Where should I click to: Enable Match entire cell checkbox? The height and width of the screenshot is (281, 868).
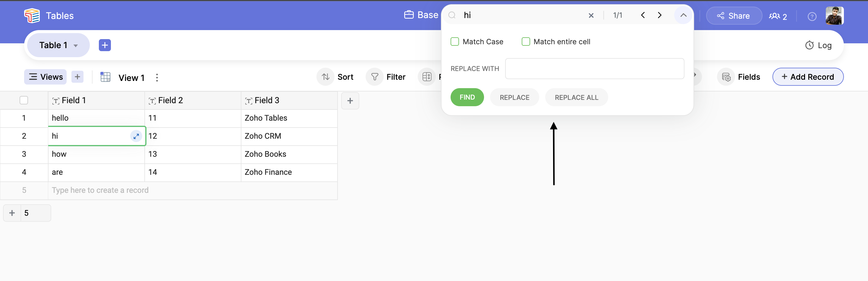tap(526, 42)
